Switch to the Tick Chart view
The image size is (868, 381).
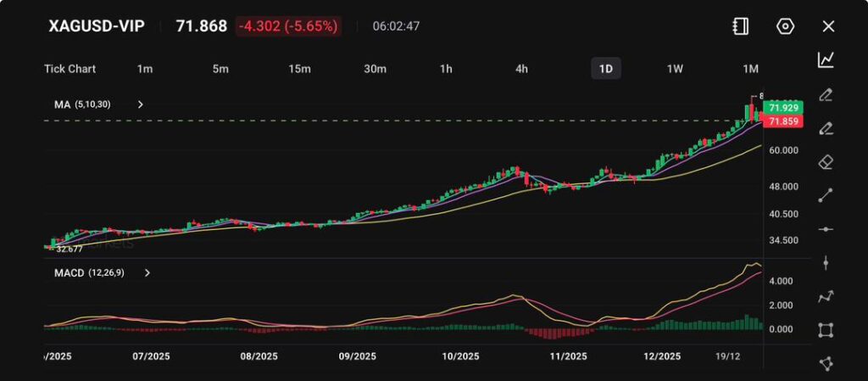pyautogui.click(x=70, y=69)
